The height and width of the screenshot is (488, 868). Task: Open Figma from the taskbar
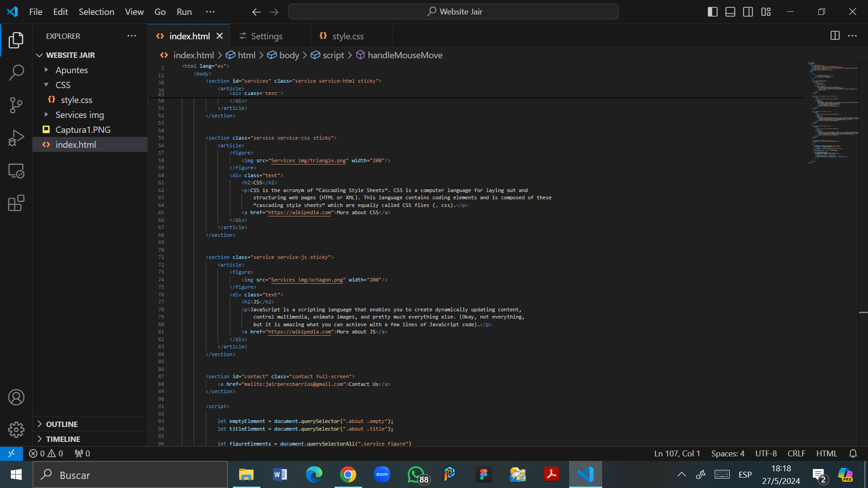pos(484,474)
